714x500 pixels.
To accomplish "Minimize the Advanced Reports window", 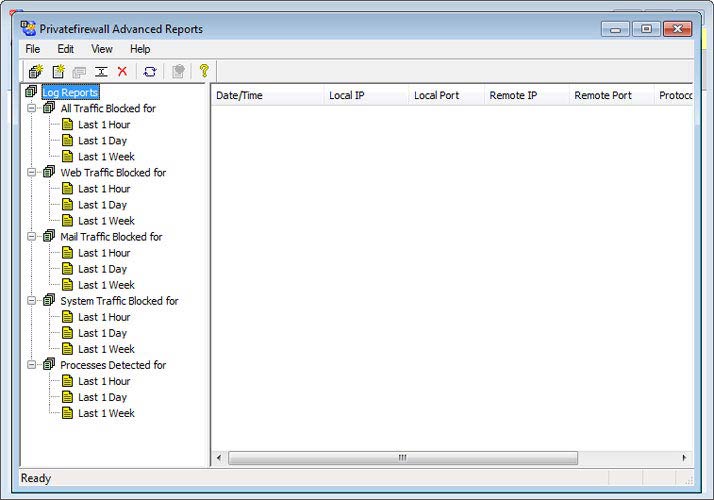I will click(x=616, y=29).
